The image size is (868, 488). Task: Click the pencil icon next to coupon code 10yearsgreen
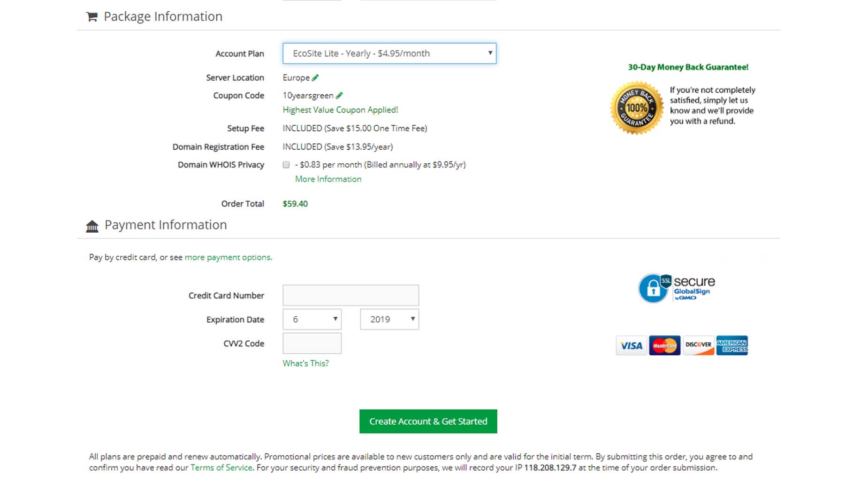click(339, 95)
